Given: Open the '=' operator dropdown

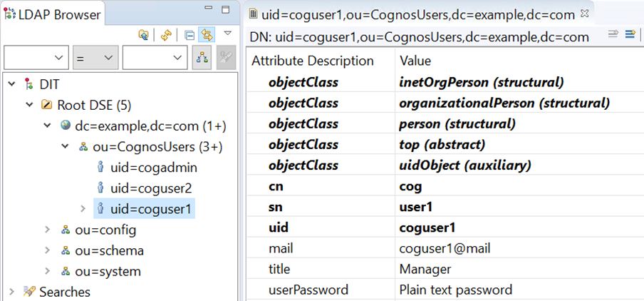Looking at the screenshot, I should coord(95,58).
